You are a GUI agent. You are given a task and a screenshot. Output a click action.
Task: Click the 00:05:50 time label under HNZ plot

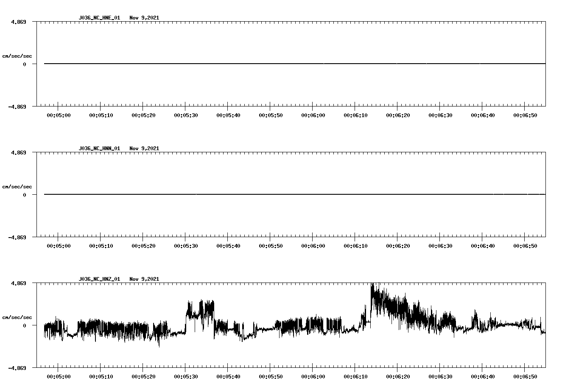[x=271, y=377]
